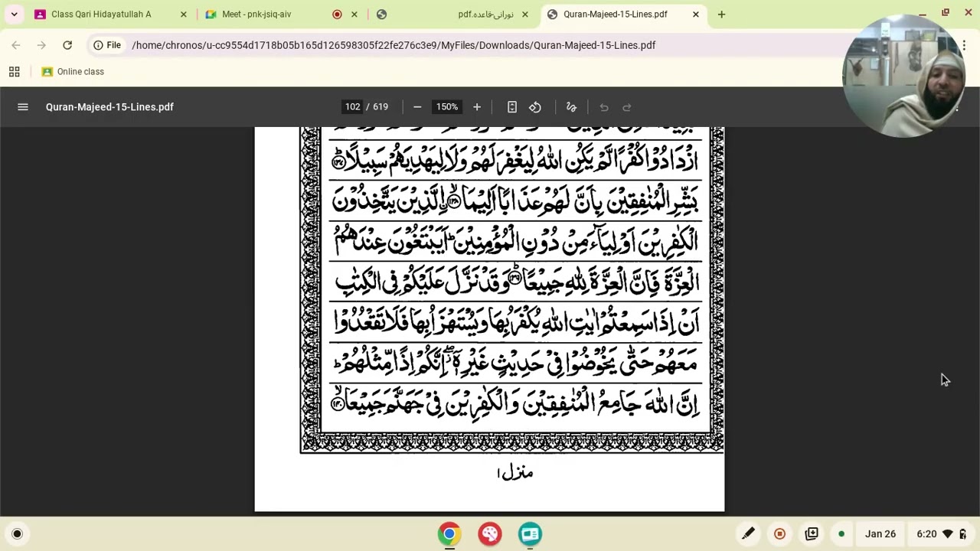
Task: Click the 150% zoom level field
Action: coord(446,107)
